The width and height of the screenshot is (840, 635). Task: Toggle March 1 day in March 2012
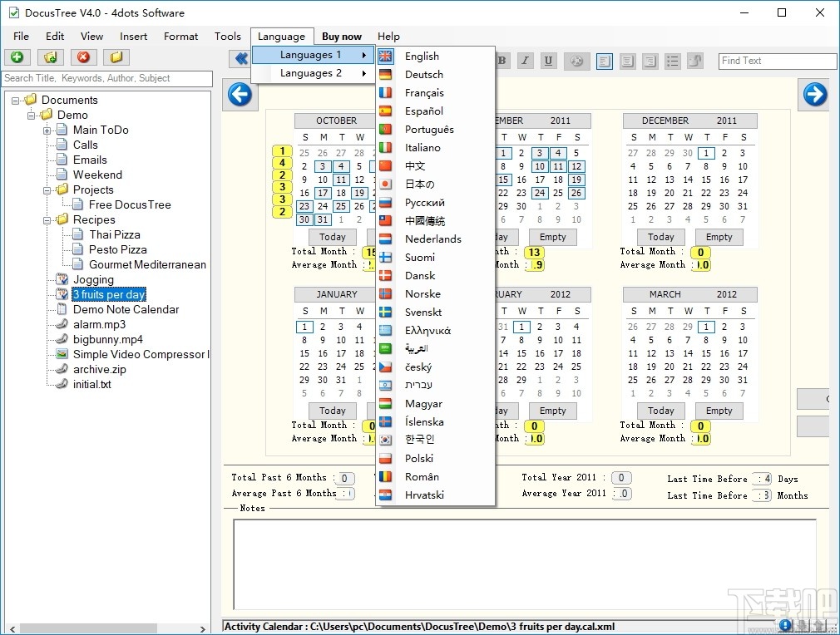(706, 327)
